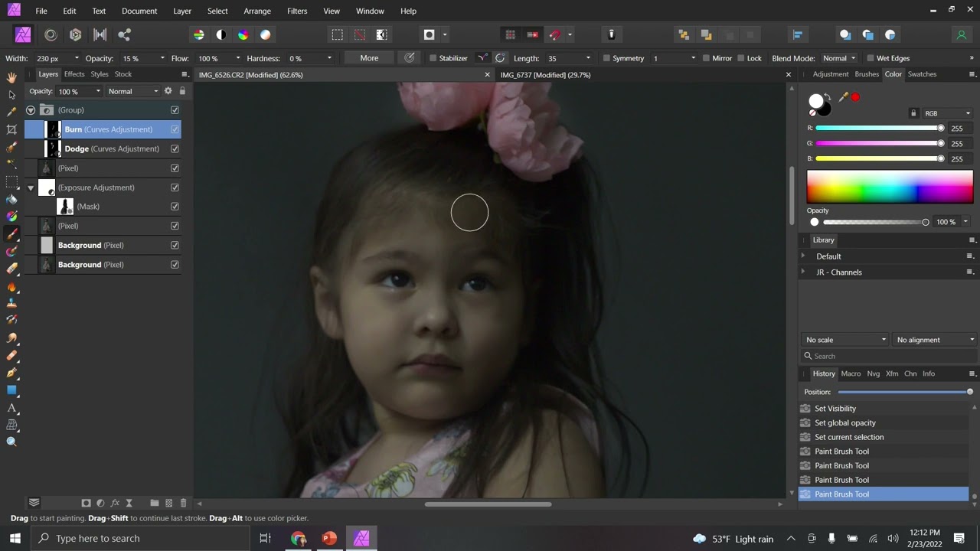Open the layer blend mode dropdown
The width and height of the screenshot is (980, 551).
pyautogui.click(x=132, y=91)
